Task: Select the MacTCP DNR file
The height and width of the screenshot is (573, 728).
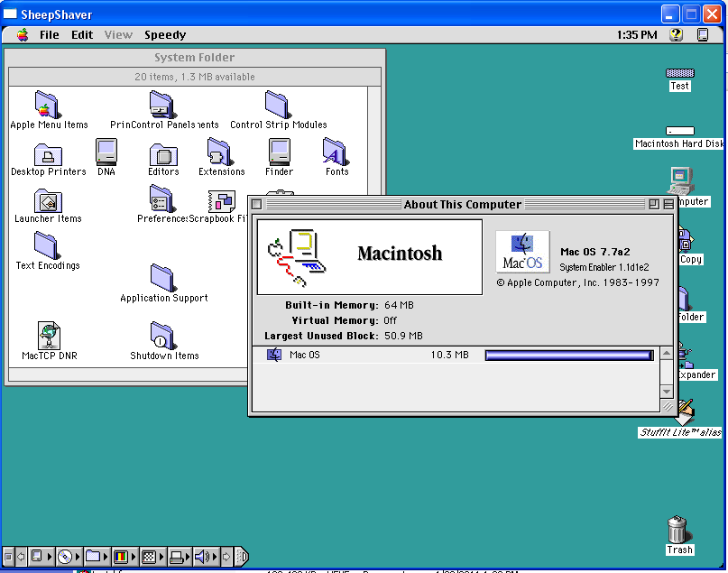Action: pyautogui.click(x=48, y=334)
